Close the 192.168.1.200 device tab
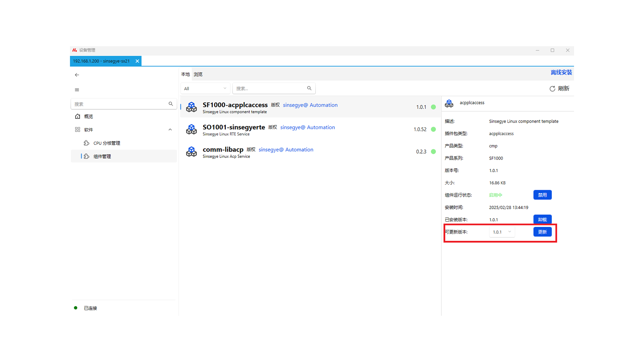Screen dimensions: 644x362 click(x=137, y=61)
